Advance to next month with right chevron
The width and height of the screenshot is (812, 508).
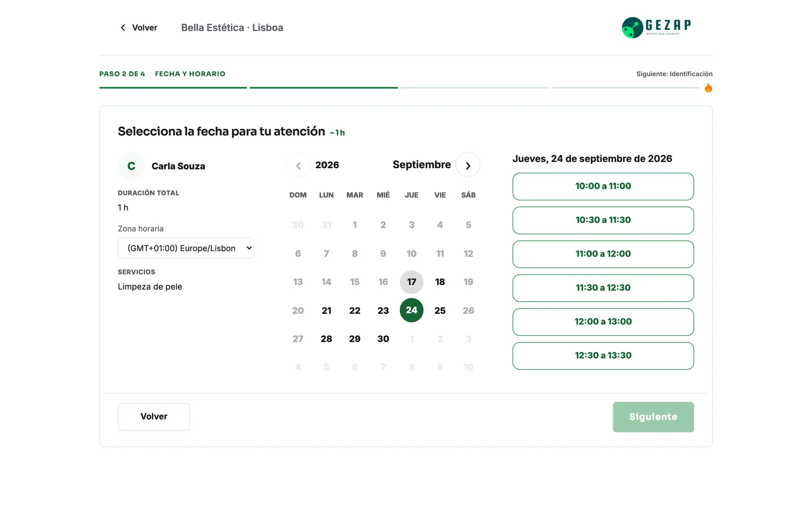[468, 165]
